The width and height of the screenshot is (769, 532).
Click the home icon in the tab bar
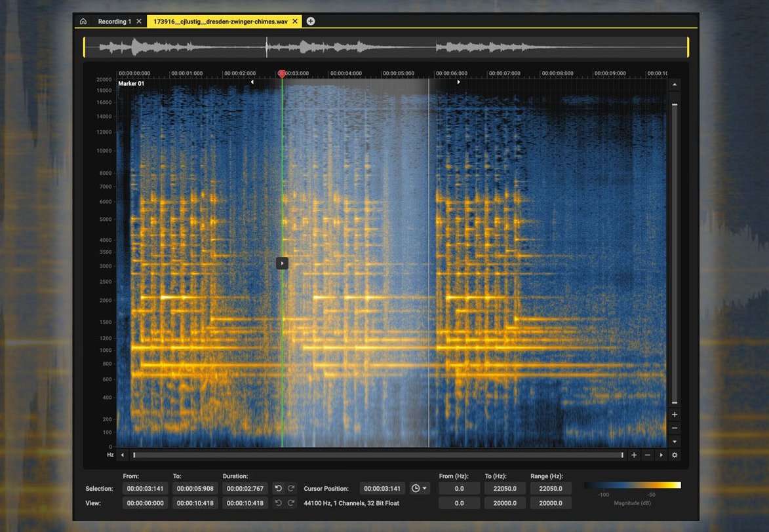(83, 21)
